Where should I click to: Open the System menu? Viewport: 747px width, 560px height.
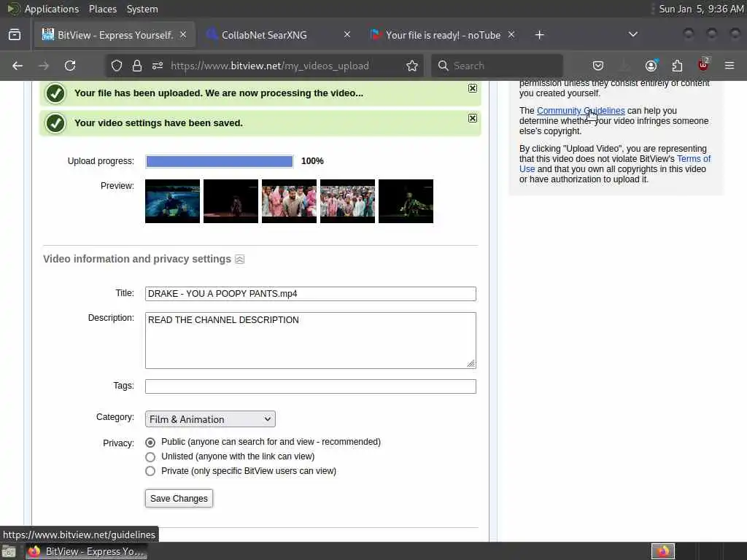click(142, 9)
